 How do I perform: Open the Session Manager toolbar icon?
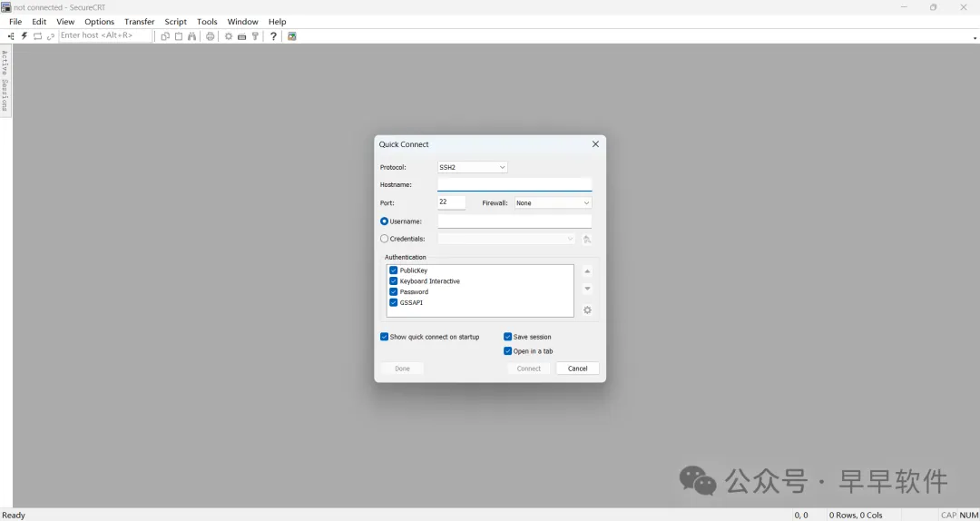pyautogui.click(x=11, y=36)
